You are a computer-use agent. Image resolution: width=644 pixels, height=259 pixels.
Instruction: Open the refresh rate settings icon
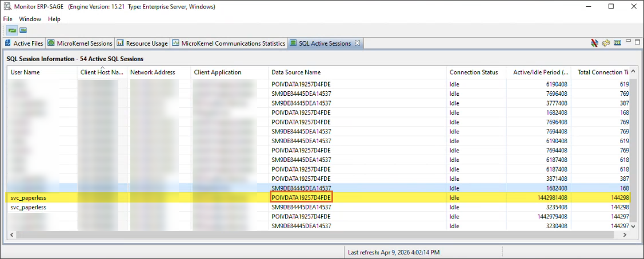pyautogui.click(x=617, y=43)
